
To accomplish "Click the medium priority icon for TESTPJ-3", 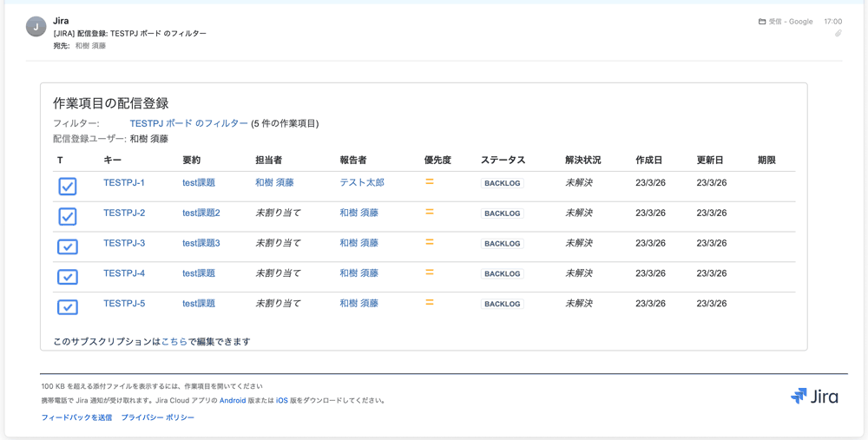I will 429,242.
